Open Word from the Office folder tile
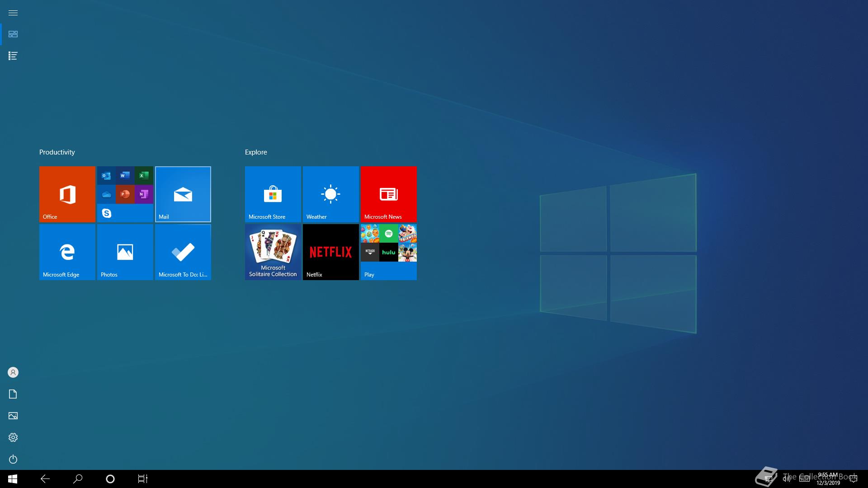The width and height of the screenshot is (868, 488). tap(125, 176)
